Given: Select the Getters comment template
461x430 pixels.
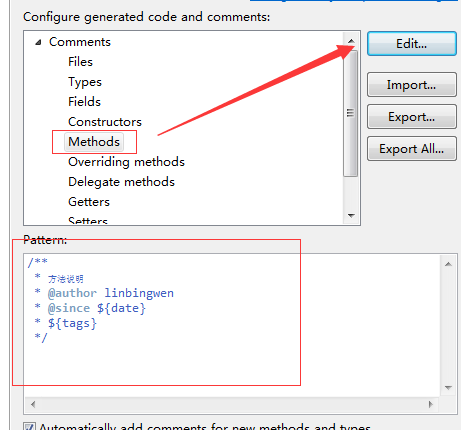Looking at the screenshot, I should (89, 202).
